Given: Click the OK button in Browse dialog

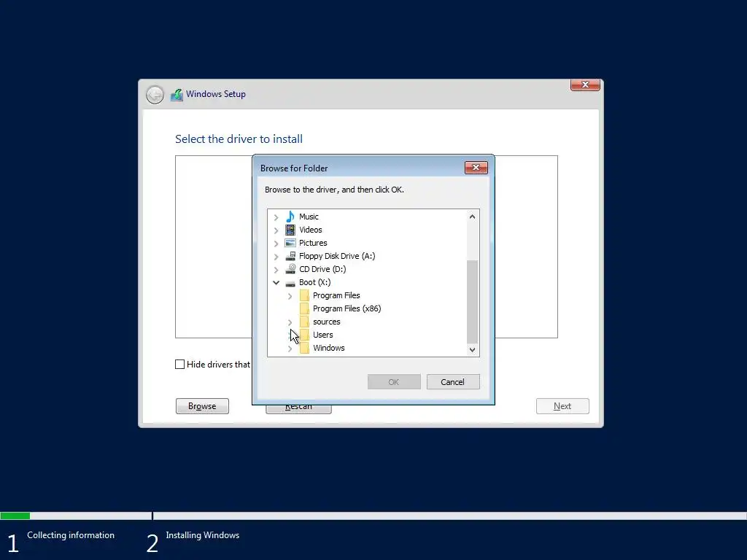Looking at the screenshot, I should click(x=394, y=382).
